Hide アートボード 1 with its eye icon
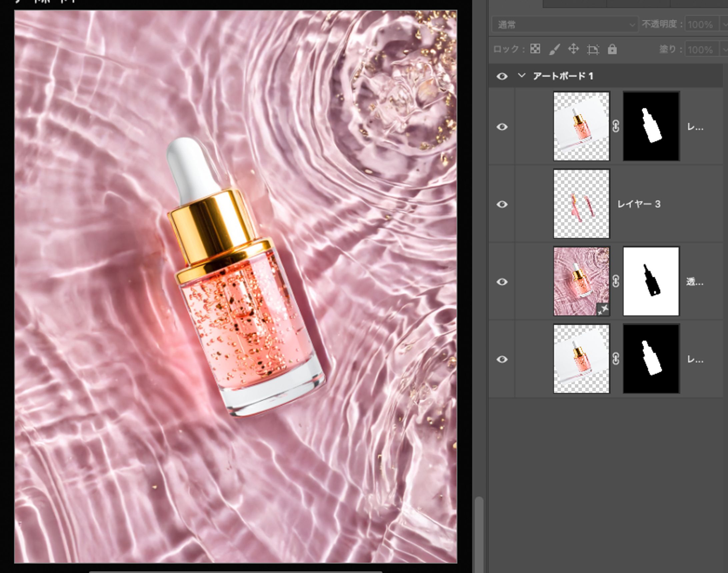728x573 pixels. (502, 76)
